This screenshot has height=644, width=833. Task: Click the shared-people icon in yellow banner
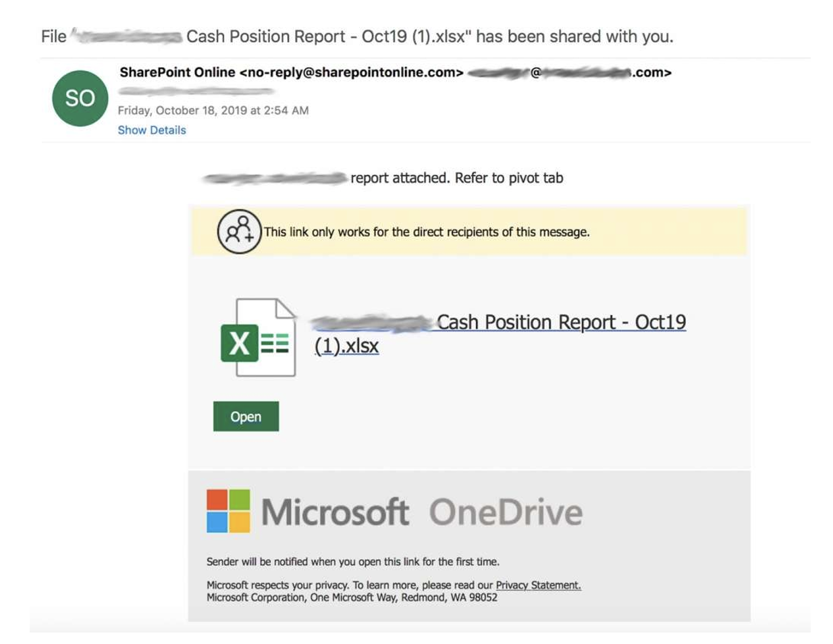point(238,232)
